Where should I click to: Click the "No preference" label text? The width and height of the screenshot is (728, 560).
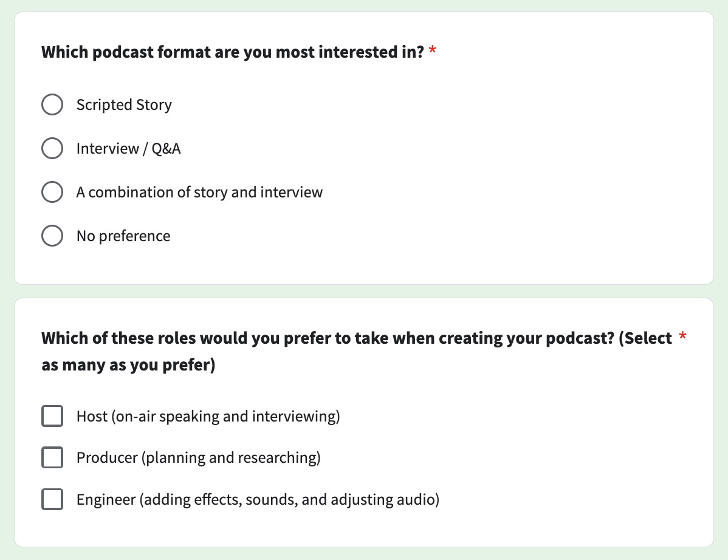click(x=123, y=236)
